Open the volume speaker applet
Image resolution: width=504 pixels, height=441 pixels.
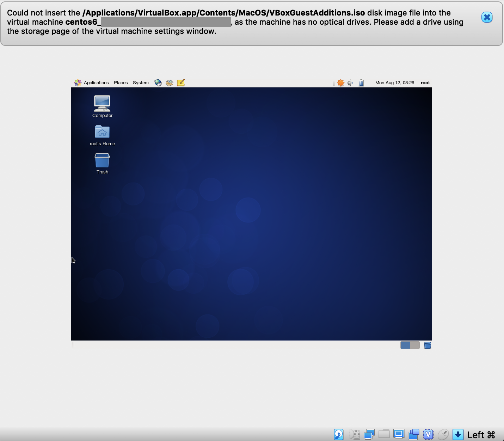click(x=350, y=83)
